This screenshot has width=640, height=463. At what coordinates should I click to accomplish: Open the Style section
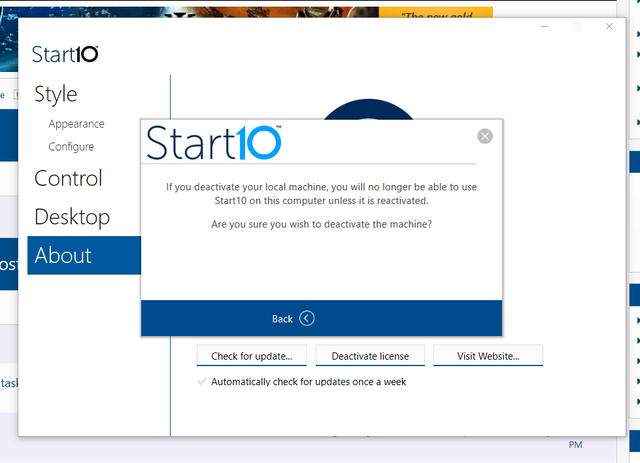click(56, 95)
